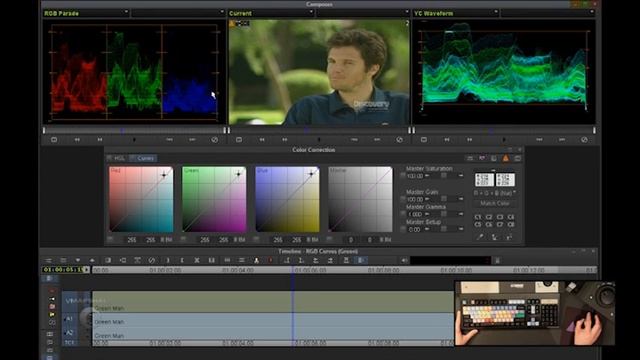This screenshot has width=640, height=360.
Task: Select the A1 track selector
Action: 69,319
